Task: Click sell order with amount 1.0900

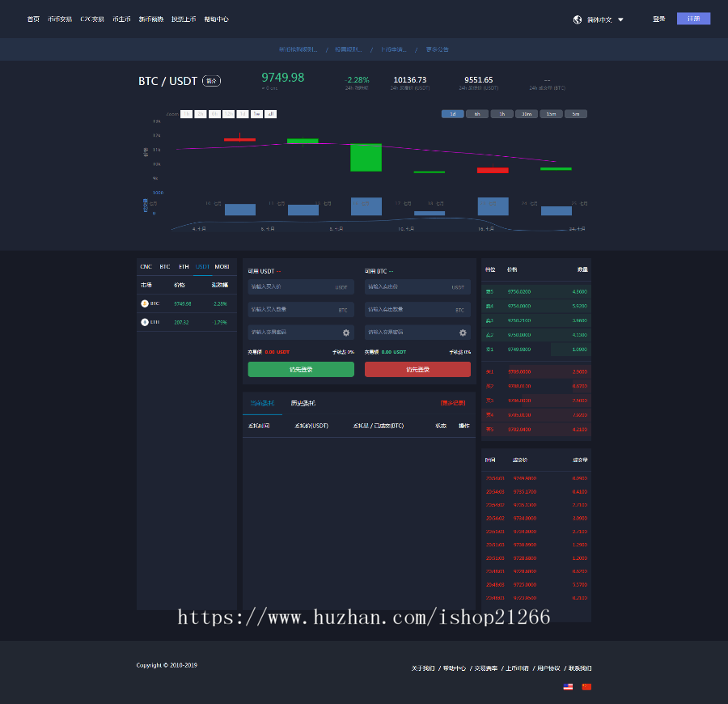Action: pyautogui.click(x=536, y=350)
